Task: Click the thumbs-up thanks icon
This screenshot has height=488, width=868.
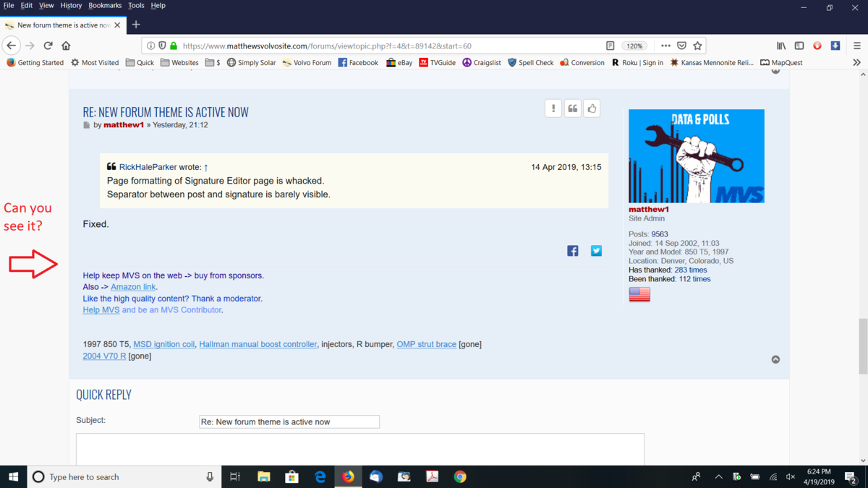Action: click(x=592, y=108)
